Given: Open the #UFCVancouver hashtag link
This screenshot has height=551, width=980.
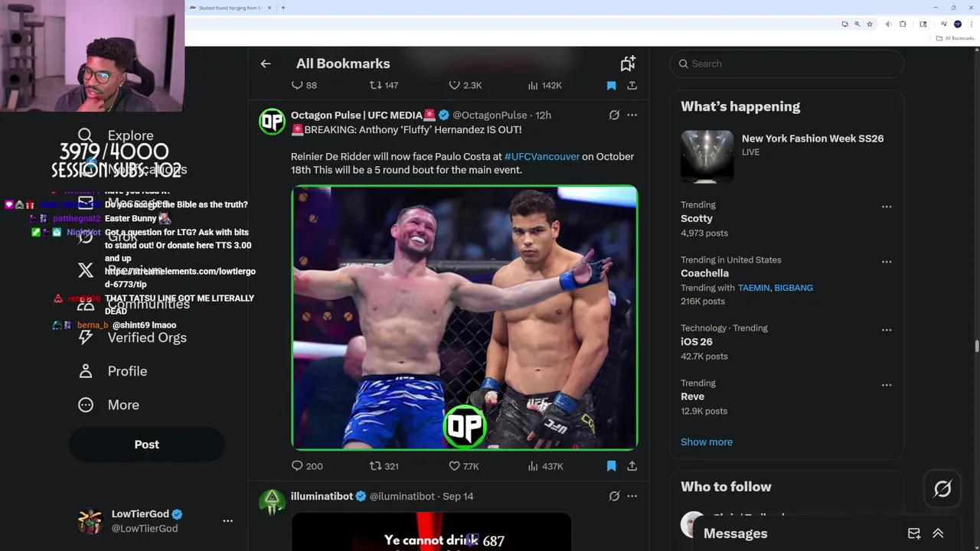Looking at the screenshot, I should tap(541, 156).
